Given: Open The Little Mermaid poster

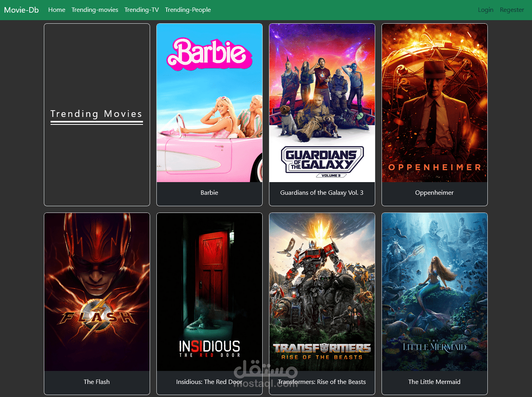Looking at the screenshot, I should pyautogui.click(x=434, y=292).
